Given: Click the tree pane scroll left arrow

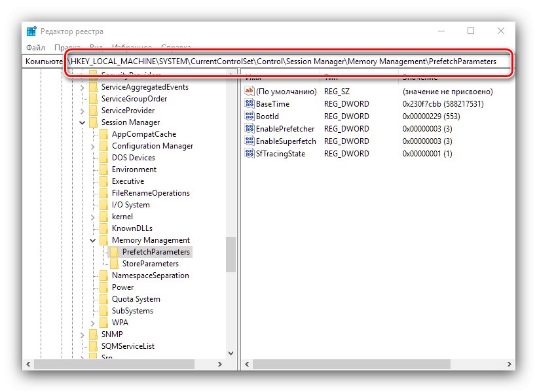Looking at the screenshot, I should 28,365.
